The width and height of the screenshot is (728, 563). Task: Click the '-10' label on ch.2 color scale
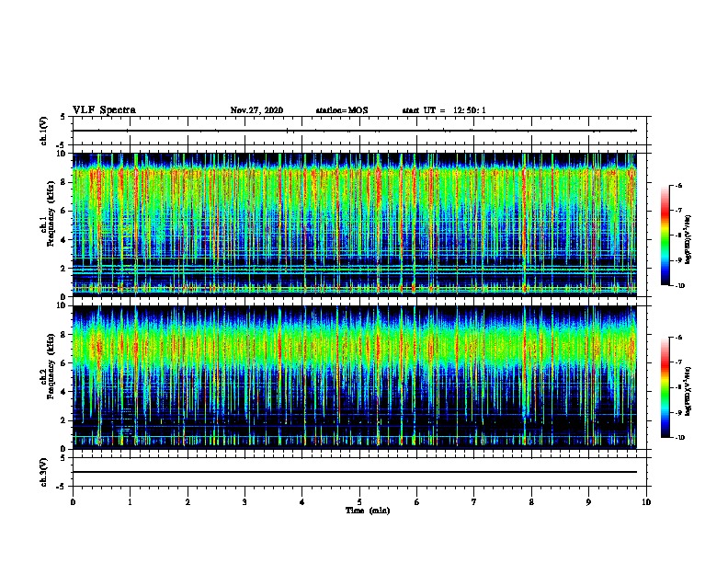[679, 438]
